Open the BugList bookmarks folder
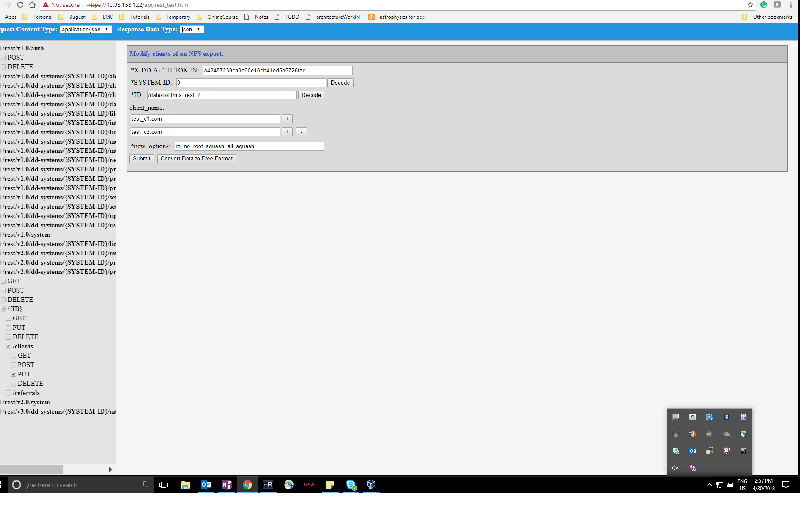This screenshot has width=812, height=508. point(73,17)
